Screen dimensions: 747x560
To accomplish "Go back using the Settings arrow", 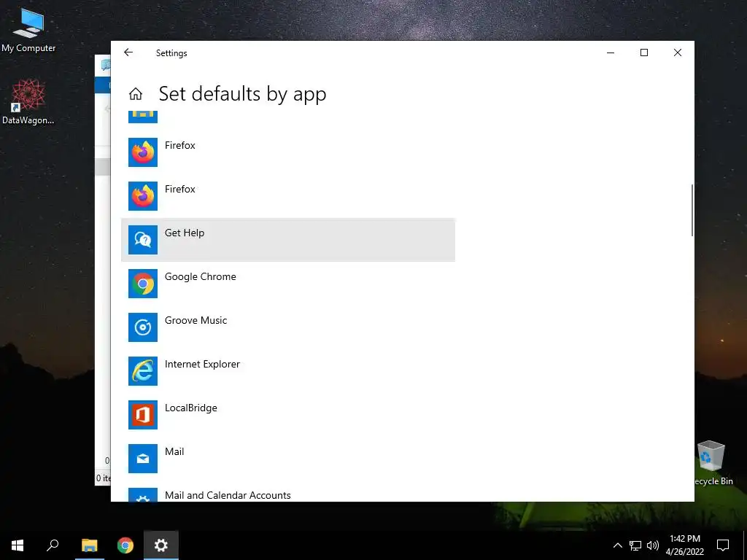I will pyautogui.click(x=128, y=52).
